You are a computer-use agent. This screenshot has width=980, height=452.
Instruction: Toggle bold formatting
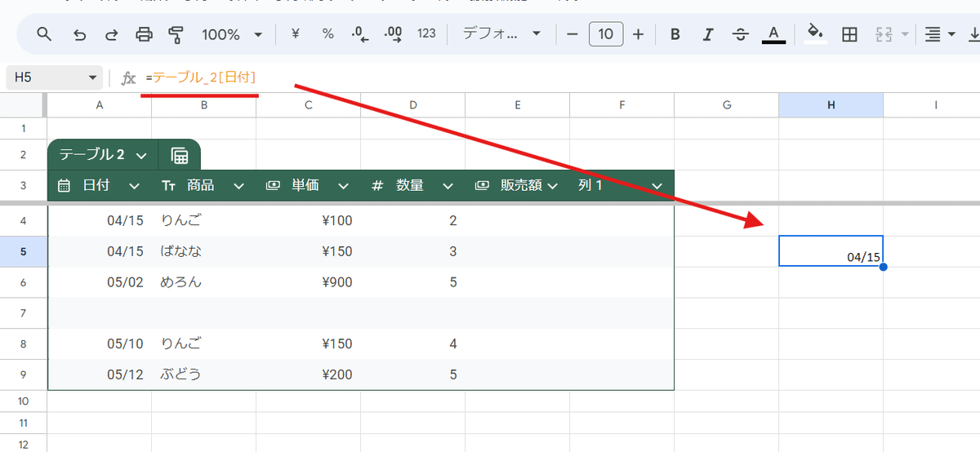tap(675, 34)
